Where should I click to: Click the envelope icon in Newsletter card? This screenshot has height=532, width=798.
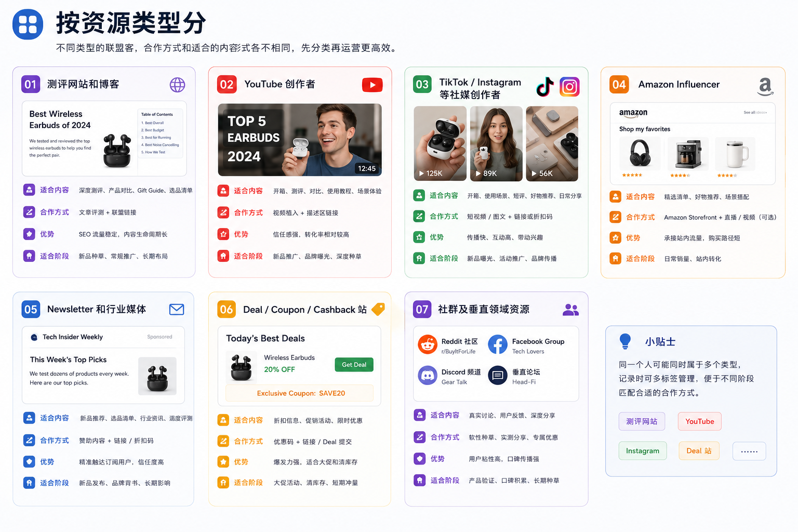coord(177,310)
